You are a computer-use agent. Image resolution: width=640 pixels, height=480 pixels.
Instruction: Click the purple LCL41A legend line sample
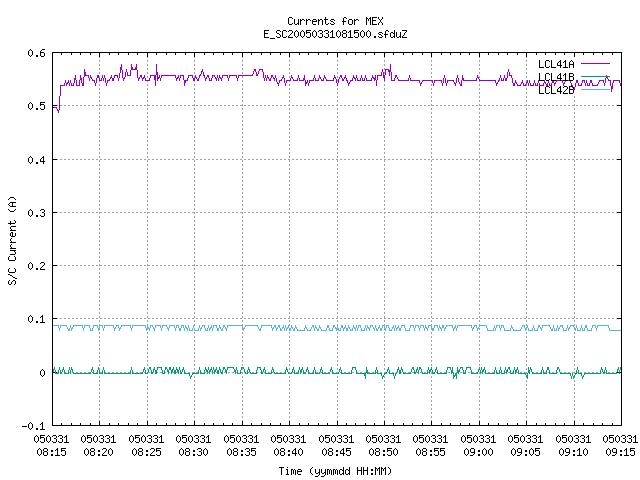click(x=596, y=64)
